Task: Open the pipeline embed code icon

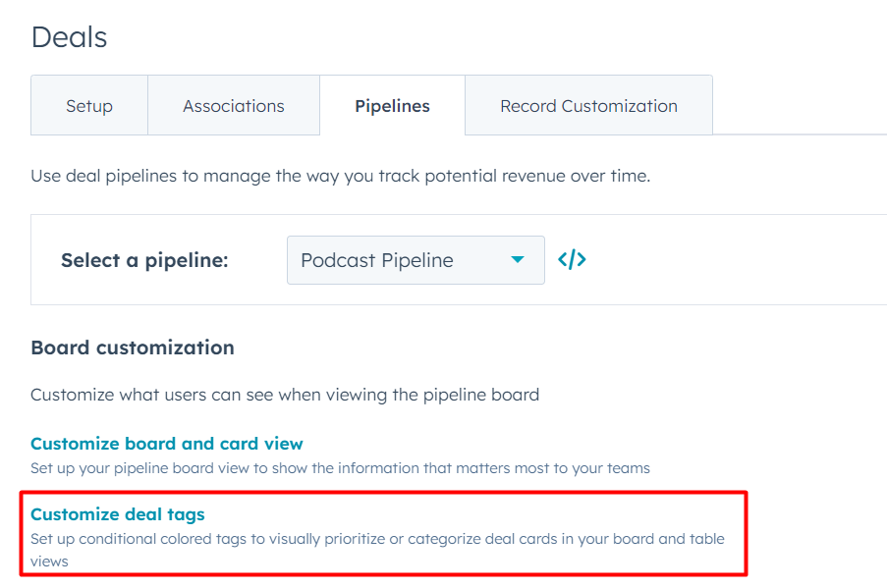Action: click(x=572, y=259)
